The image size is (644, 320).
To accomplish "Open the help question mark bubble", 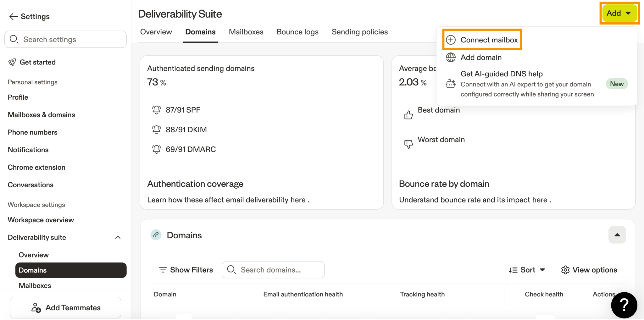I will tap(624, 305).
